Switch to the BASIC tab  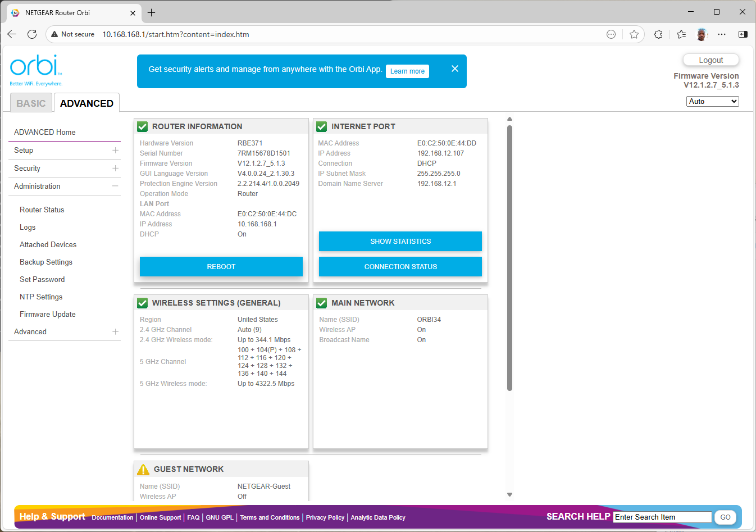31,103
